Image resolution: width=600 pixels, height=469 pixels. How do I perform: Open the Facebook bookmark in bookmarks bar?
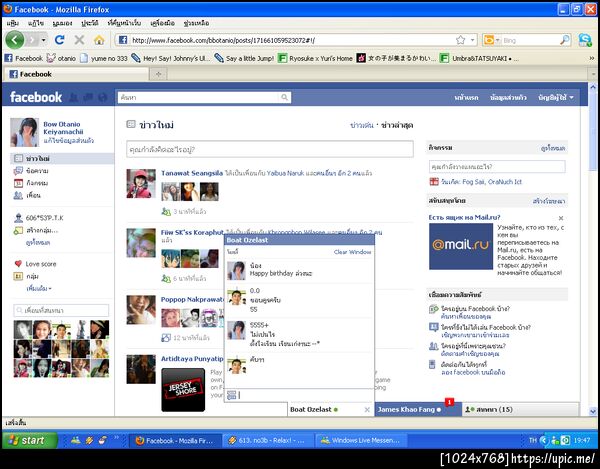coord(24,58)
